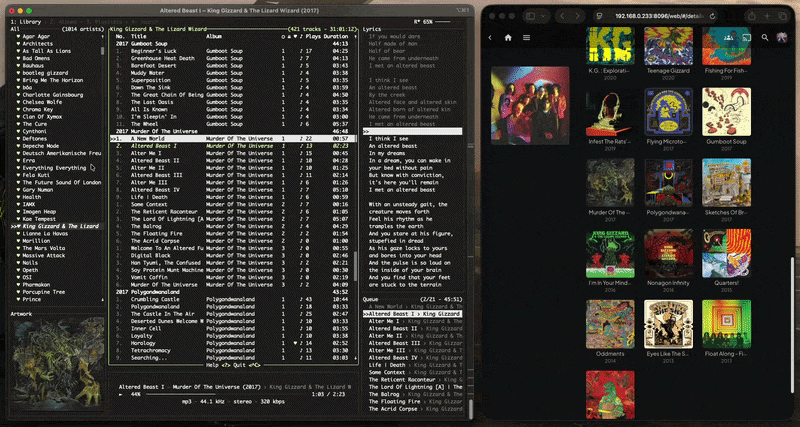800x427 pixels.
Task: Switch to the 1: Library tab
Action: [x=27, y=22]
